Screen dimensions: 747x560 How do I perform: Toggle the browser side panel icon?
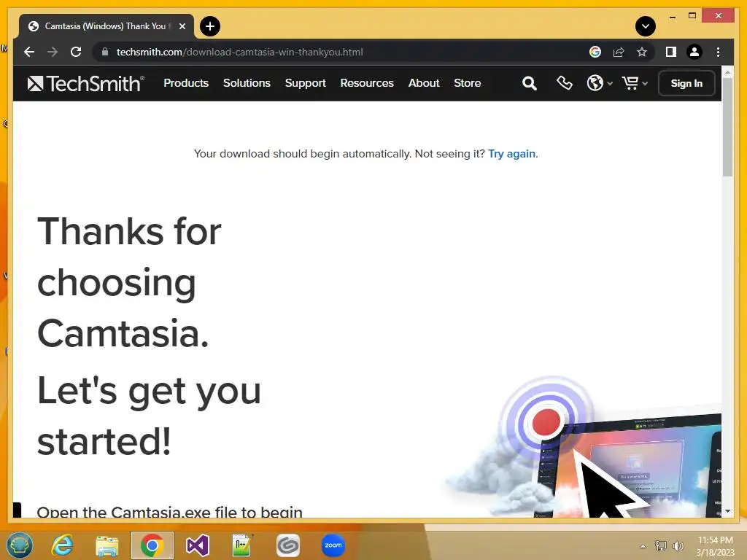click(671, 52)
